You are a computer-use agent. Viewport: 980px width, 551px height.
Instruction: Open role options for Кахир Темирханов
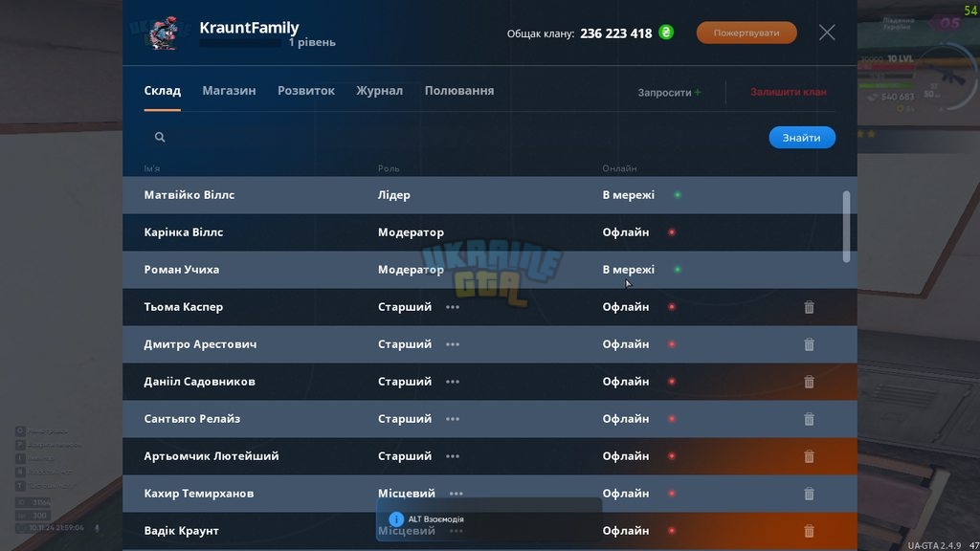(457, 494)
